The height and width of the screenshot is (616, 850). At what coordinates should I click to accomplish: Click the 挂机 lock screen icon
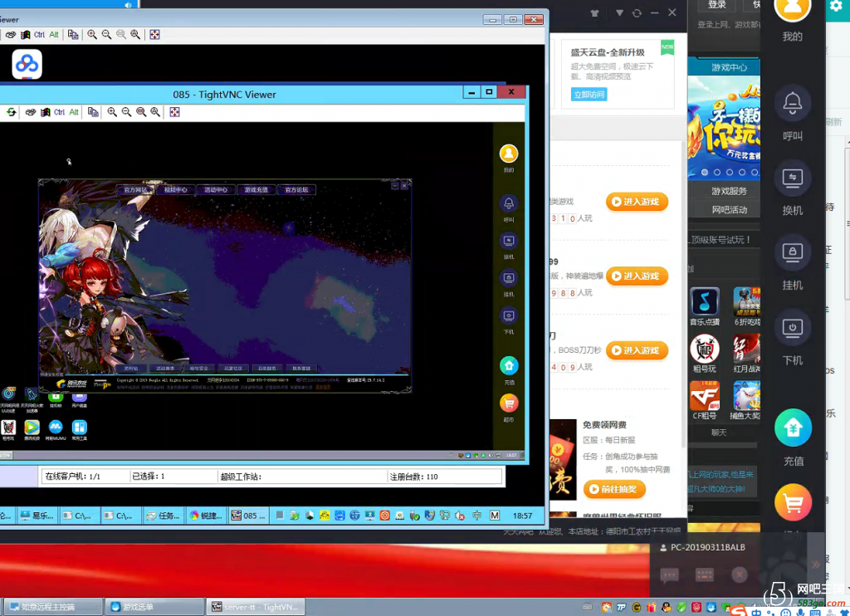pos(792,252)
